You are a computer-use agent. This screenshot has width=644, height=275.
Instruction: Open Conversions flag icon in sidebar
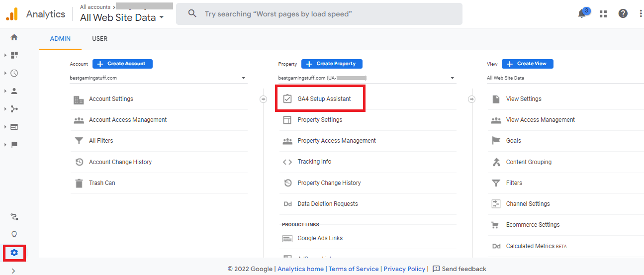(x=14, y=145)
